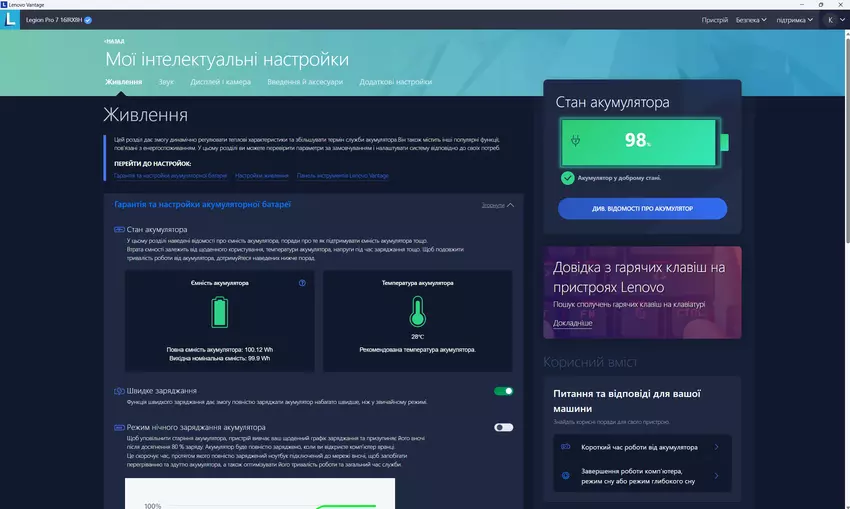Image resolution: width=850 pixels, height=509 pixels.
Task: Click the plug icon in the 98% battery gauge
Action: point(575,141)
